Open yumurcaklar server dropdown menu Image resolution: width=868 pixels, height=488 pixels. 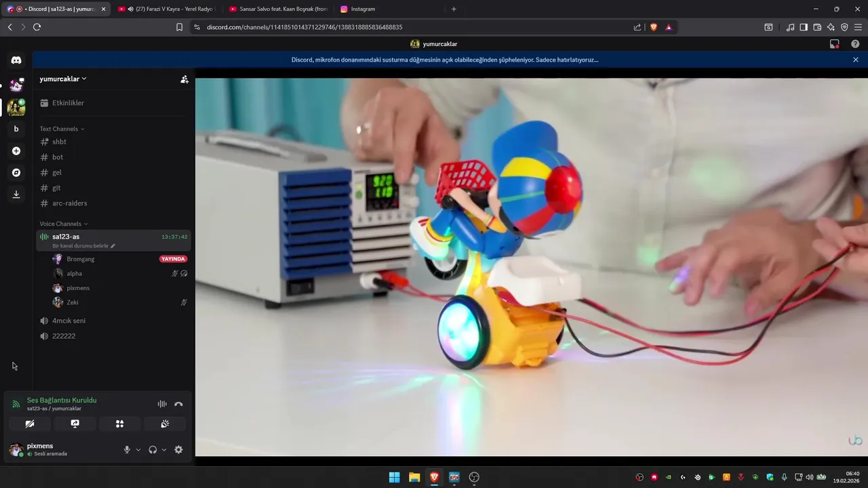pos(63,79)
